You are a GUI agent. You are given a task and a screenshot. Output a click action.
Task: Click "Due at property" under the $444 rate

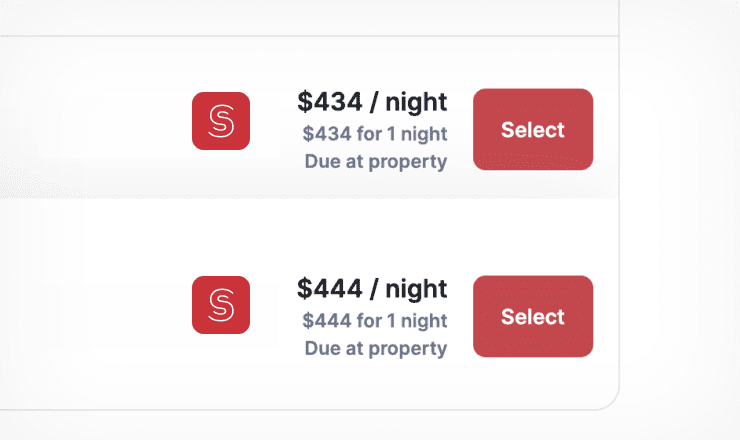click(376, 349)
